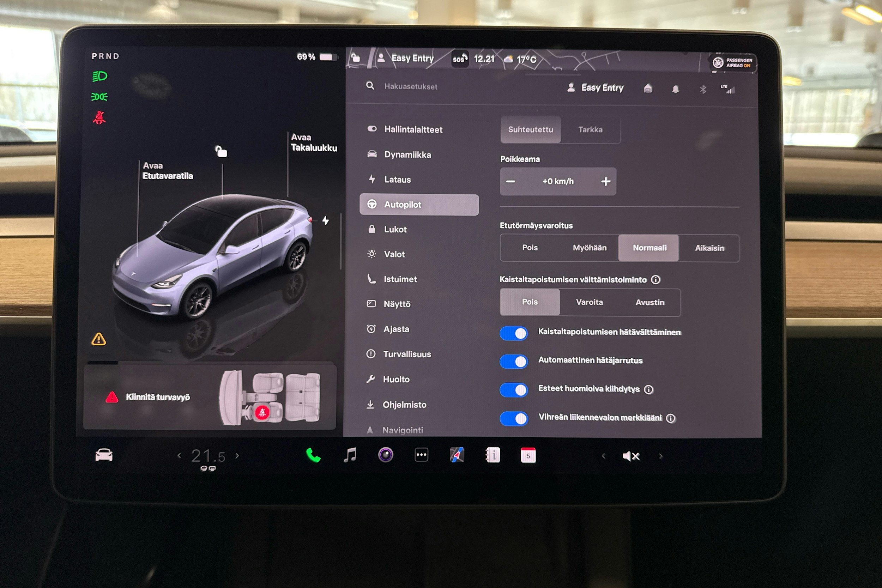Open Bluetooth settings icon
The height and width of the screenshot is (588, 882).
[702, 89]
